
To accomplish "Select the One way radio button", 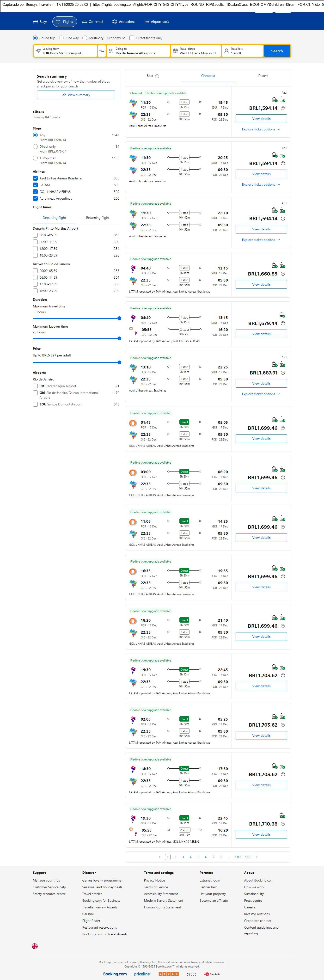I will coord(61,38).
